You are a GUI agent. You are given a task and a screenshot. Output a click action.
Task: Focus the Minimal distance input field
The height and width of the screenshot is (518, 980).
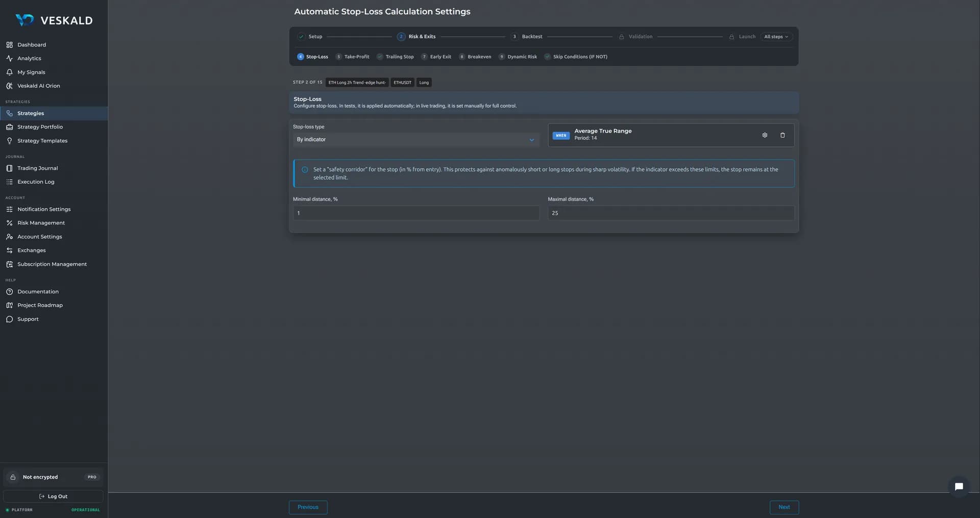416,213
